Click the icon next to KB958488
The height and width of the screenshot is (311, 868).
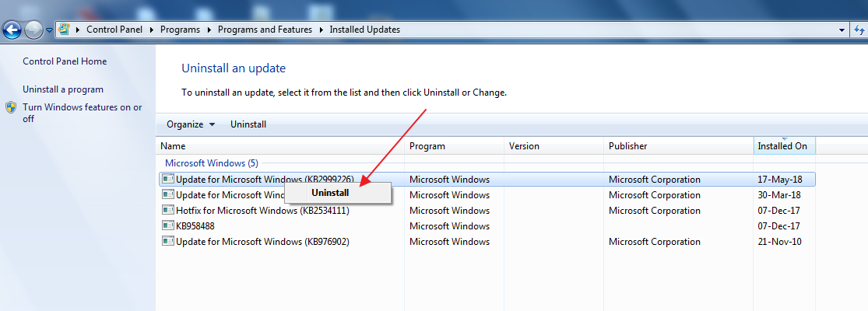click(167, 225)
